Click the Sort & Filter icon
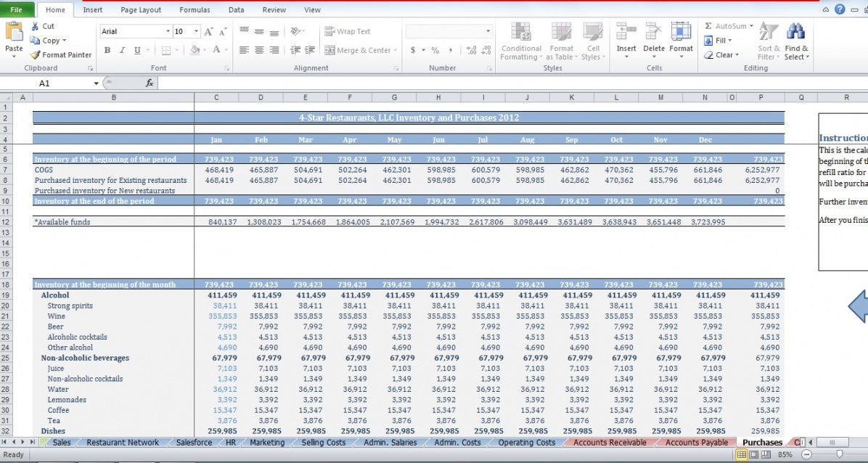This screenshot has width=868, height=463. [x=769, y=32]
